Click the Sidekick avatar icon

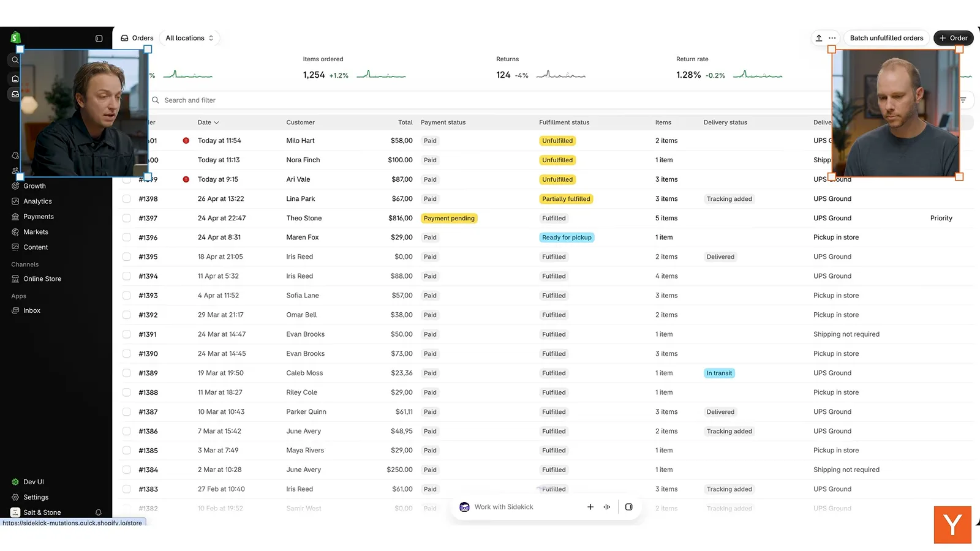pos(464,507)
